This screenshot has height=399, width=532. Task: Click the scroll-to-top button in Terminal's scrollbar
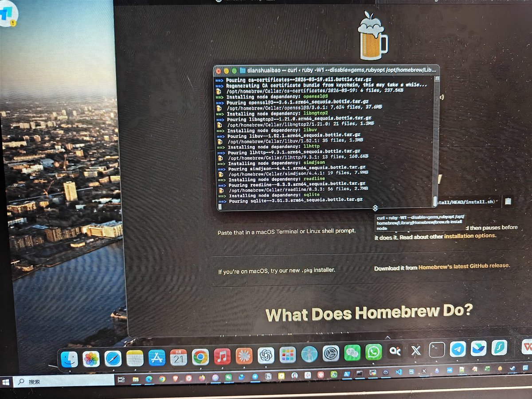click(437, 78)
